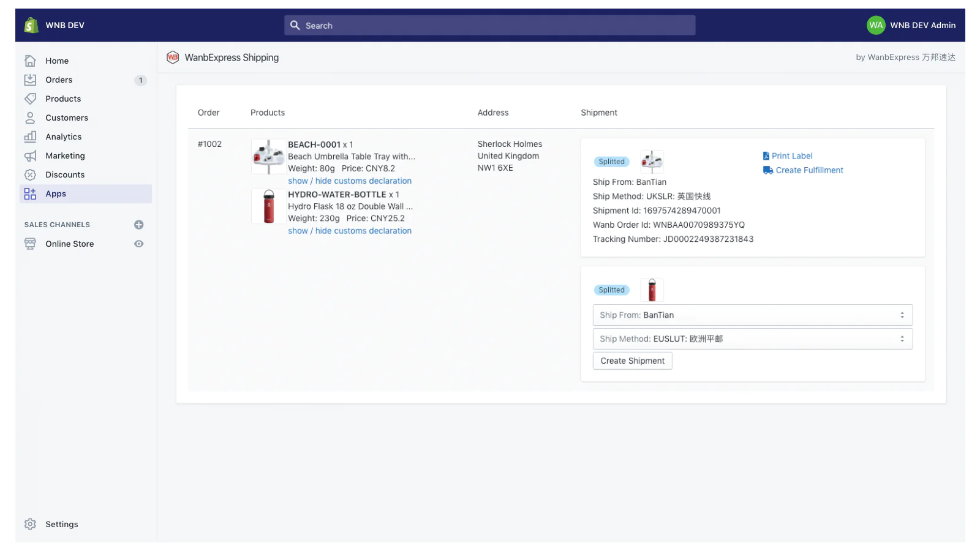The height and width of the screenshot is (551, 980).
Task: Toggle customs declaration for HYDRO-WATER-BOTTLE
Action: 350,231
